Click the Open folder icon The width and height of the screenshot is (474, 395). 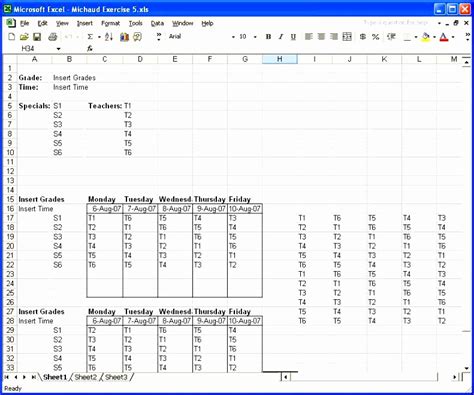[x=24, y=37]
